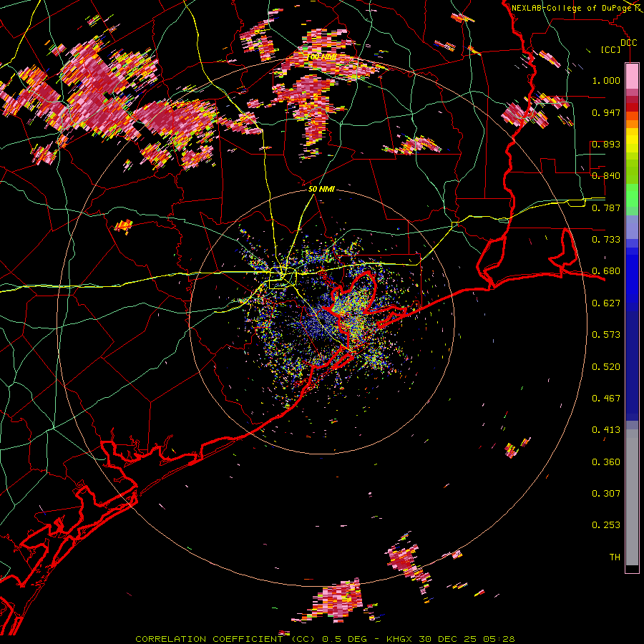Pick the light pink segment of color bar
644x644 pixels.
pyautogui.click(x=632, y=76)
